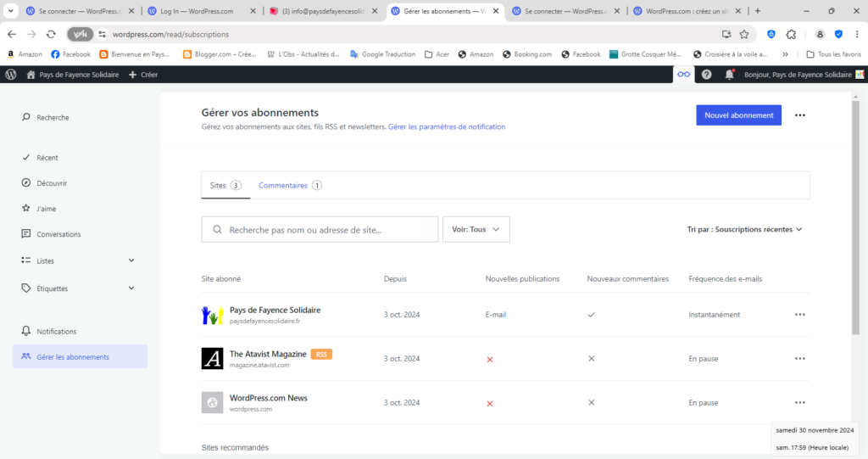
Task: Open Tri par Souscriptions récentes dropdown
Action: tap(744, 229)
